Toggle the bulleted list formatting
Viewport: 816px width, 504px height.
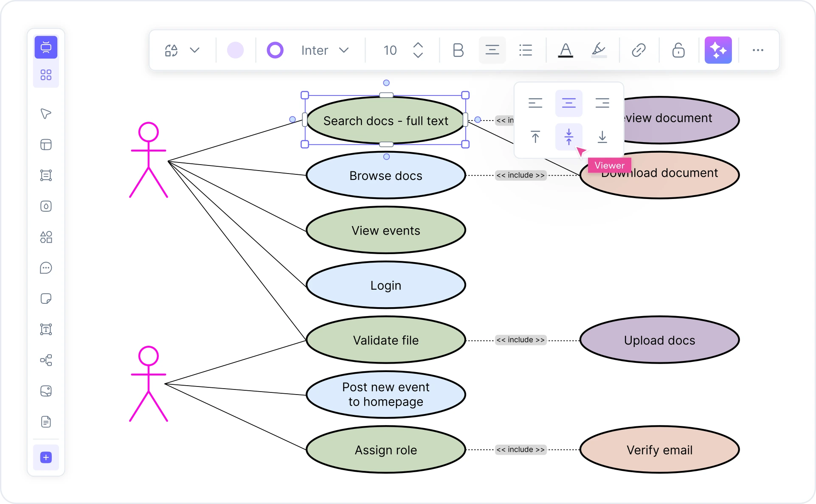point(525,50)
